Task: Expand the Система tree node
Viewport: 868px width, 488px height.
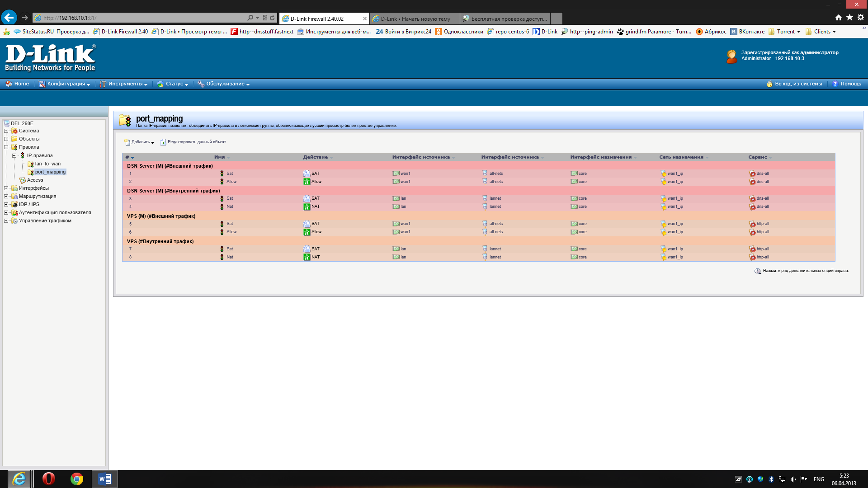Action: (x=6, y=131)
